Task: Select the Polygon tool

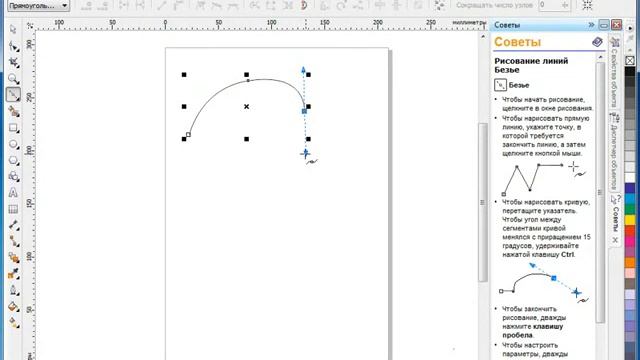Action: coord(13,160)
